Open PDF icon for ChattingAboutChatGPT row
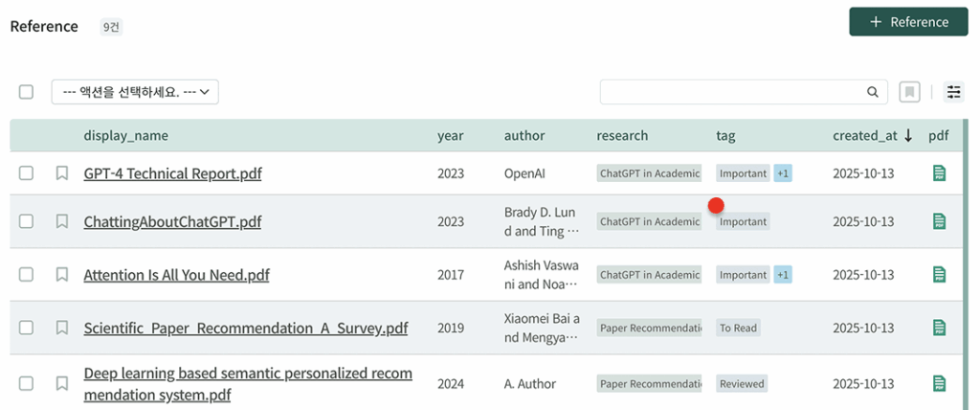This screenshot has height=410, width=980. coord(939,221)
